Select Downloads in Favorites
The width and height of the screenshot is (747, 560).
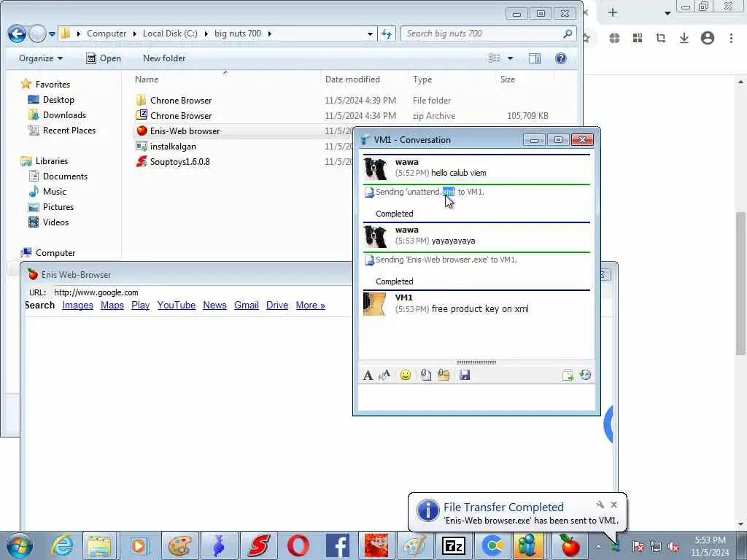point(57,115)
